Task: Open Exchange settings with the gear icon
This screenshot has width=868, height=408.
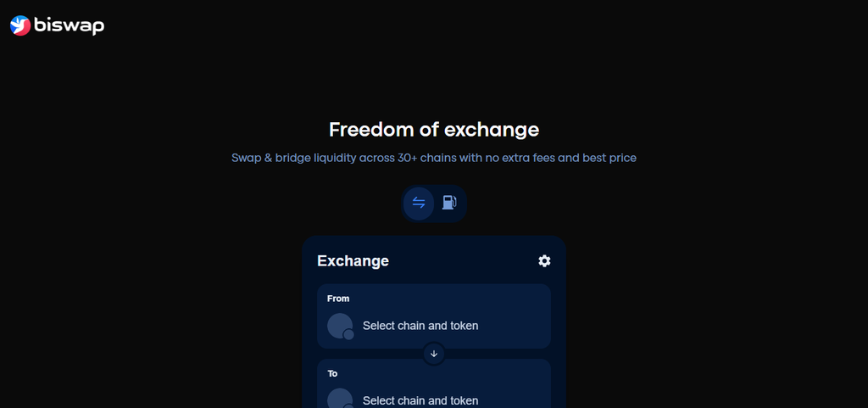Action: (545, 260)
